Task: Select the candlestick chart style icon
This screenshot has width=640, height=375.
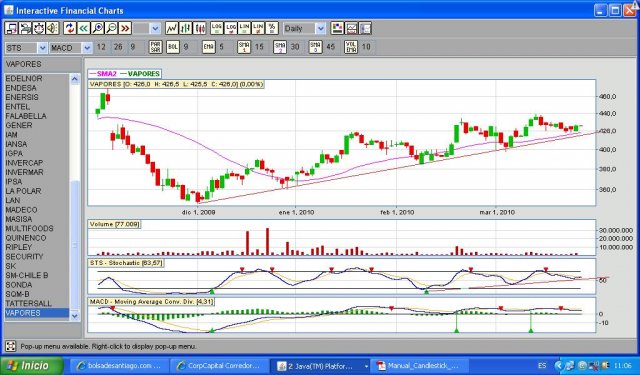Action: (200, 28)
